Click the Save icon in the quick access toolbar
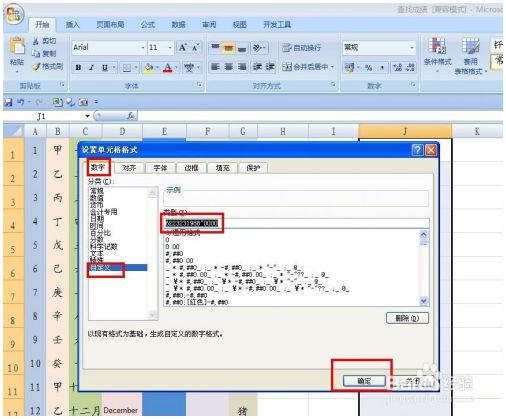This screenshot has width=506, height=419. click(8, 102)
